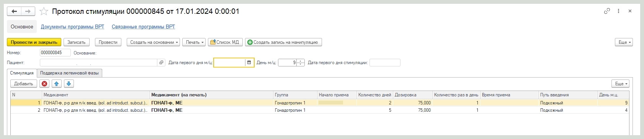Click Путь введения column header
The height and width of the screenshot is (139, 644).
tap(568, 95)
